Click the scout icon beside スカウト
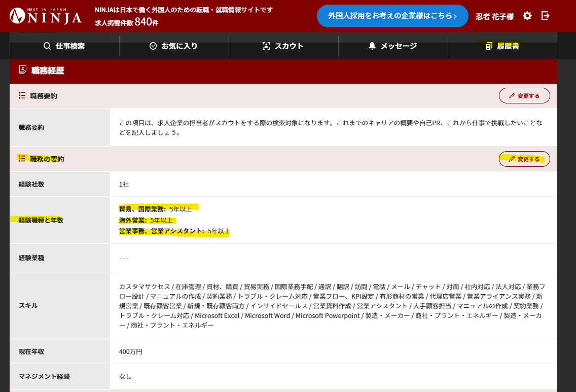Image resolution: width=576 pixels, height=392 pixels. pos(266,46)
